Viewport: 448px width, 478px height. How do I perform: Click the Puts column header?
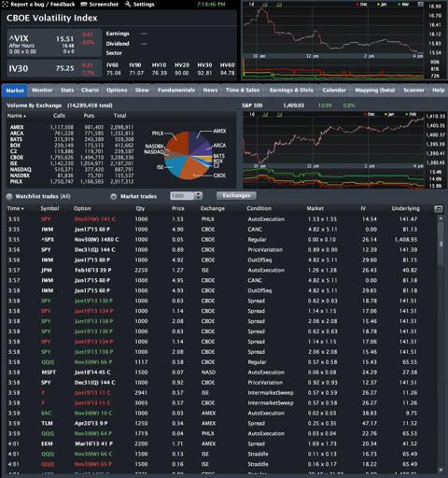pos(89,116)
